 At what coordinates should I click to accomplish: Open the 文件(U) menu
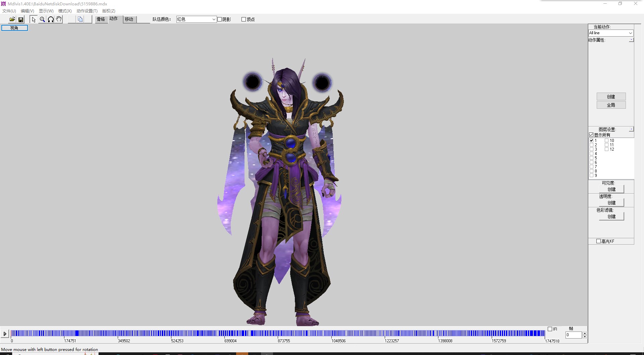pos(9,11)
